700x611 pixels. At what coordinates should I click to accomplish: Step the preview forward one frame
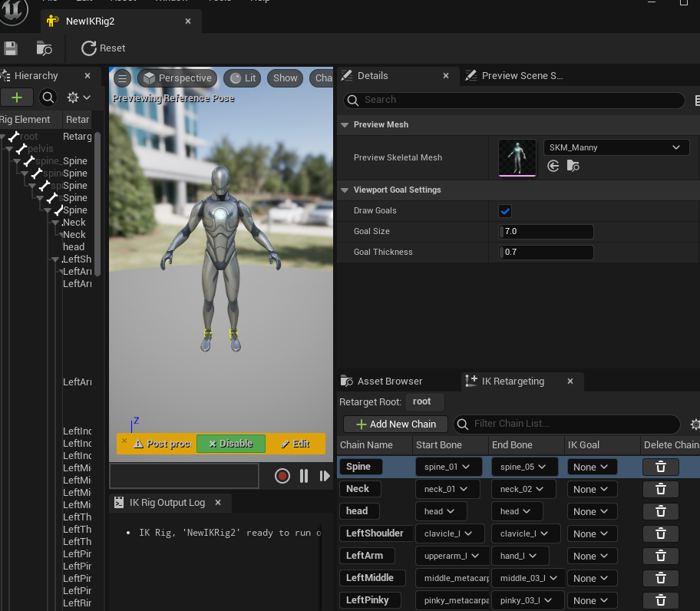click(x=325, y=476)
